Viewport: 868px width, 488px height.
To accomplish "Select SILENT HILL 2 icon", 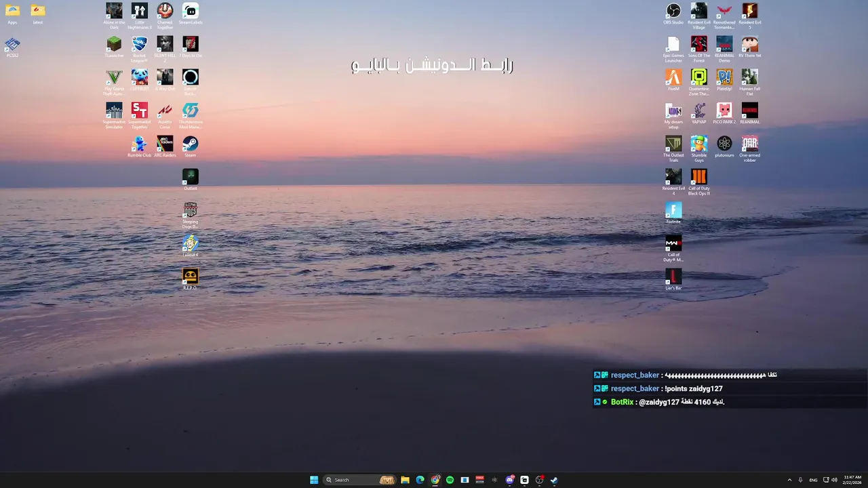I will tap(165, 49).
